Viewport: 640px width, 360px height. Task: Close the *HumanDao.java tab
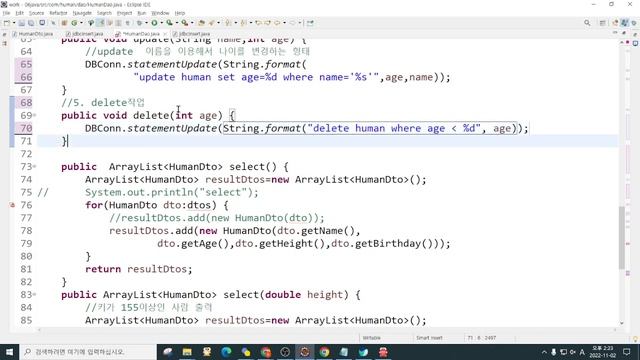[165, 34]
